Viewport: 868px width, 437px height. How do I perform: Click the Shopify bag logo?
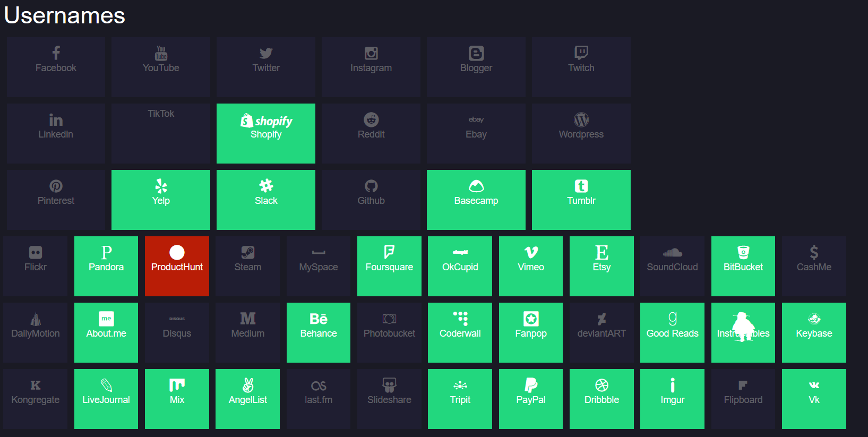pos(246,121)
